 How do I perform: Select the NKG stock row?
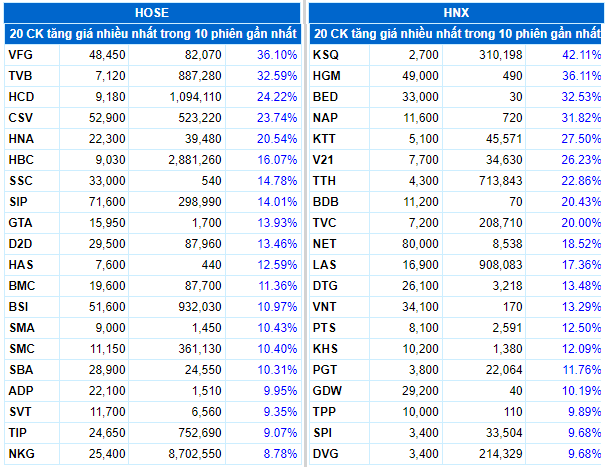[153, 454]
